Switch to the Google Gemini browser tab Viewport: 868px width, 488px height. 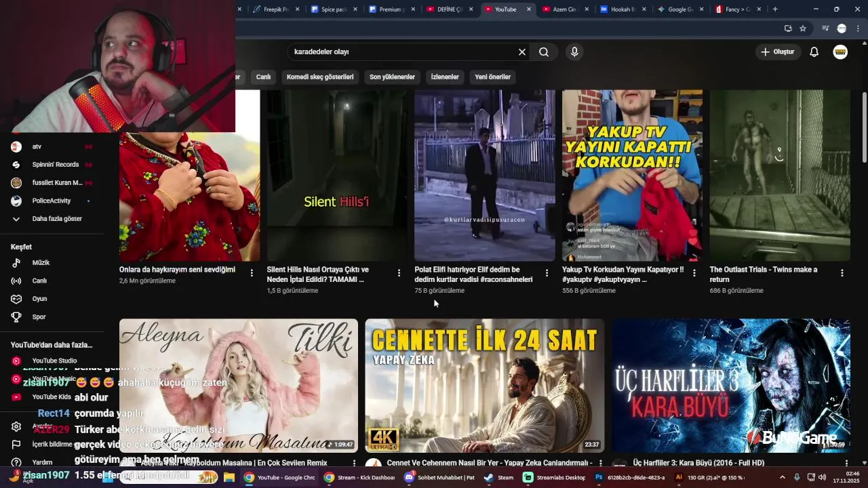tap(680, 9)
